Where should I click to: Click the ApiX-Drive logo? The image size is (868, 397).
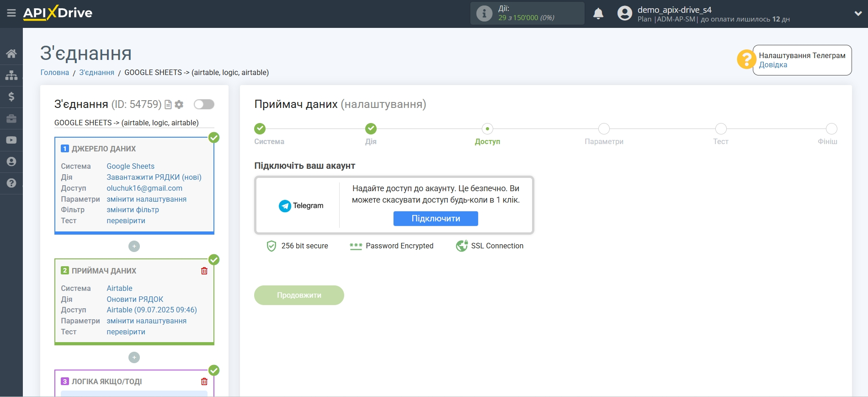tap(58, 13)
